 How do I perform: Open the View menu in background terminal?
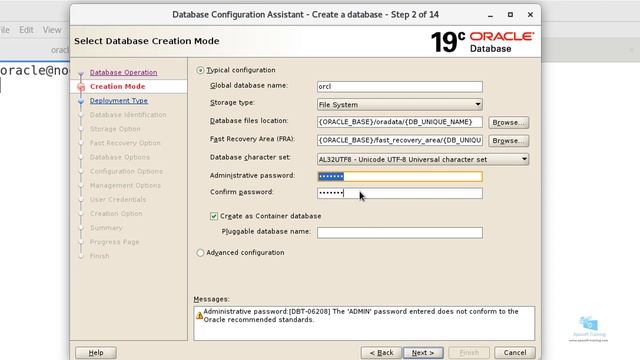pos(52,30)
